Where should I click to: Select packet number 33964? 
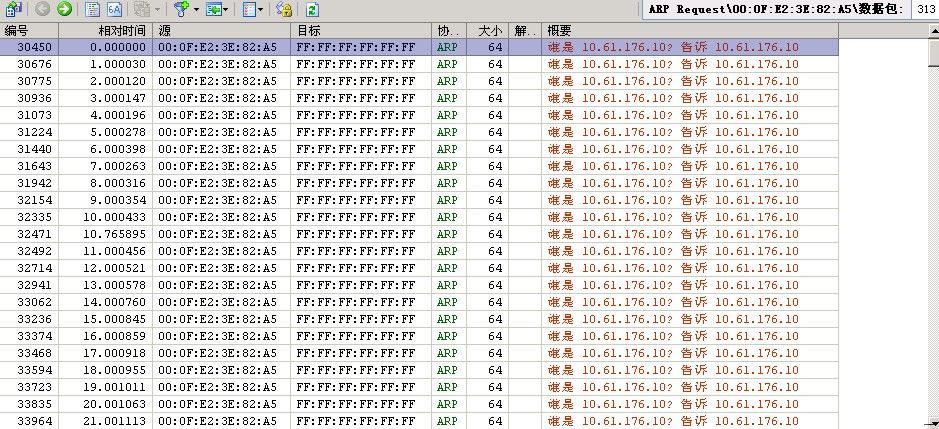tap(35, 421)
